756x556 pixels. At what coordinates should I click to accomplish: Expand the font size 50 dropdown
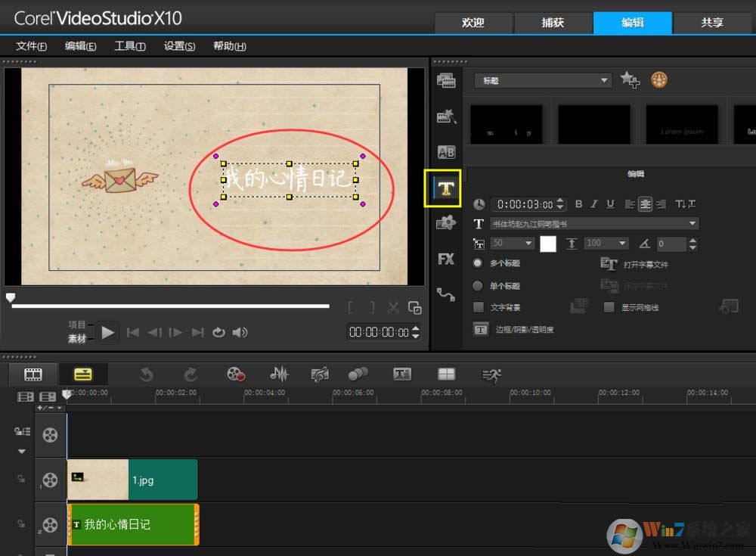tap(528, 244)
